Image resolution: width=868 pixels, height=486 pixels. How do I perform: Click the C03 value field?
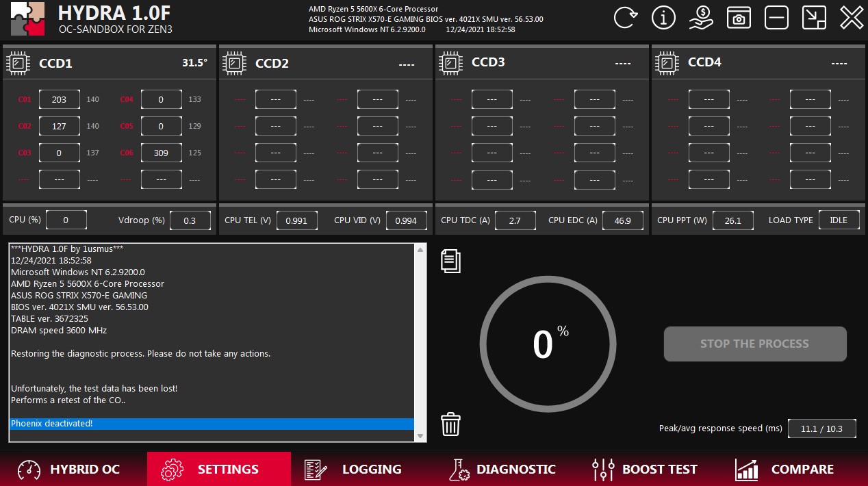pos(59,153)
